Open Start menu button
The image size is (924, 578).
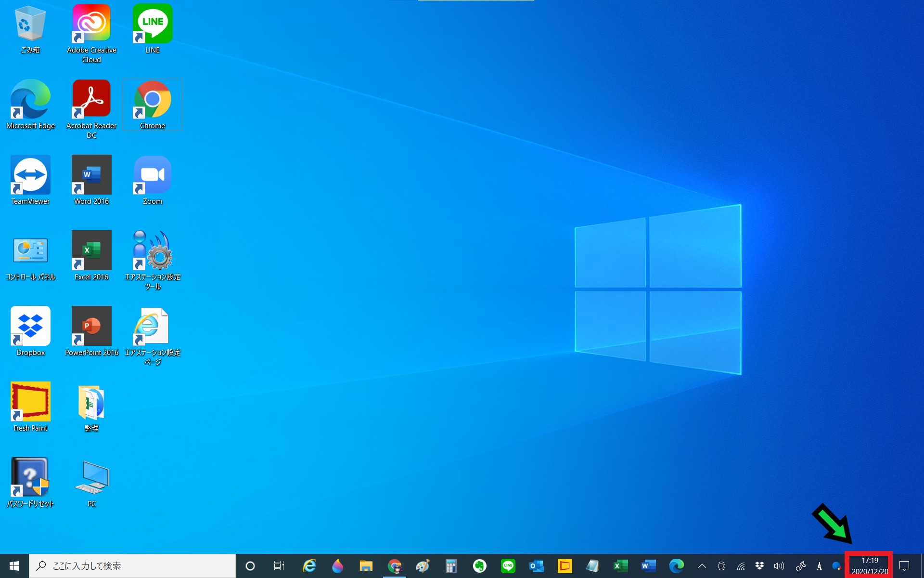point(13,566)
